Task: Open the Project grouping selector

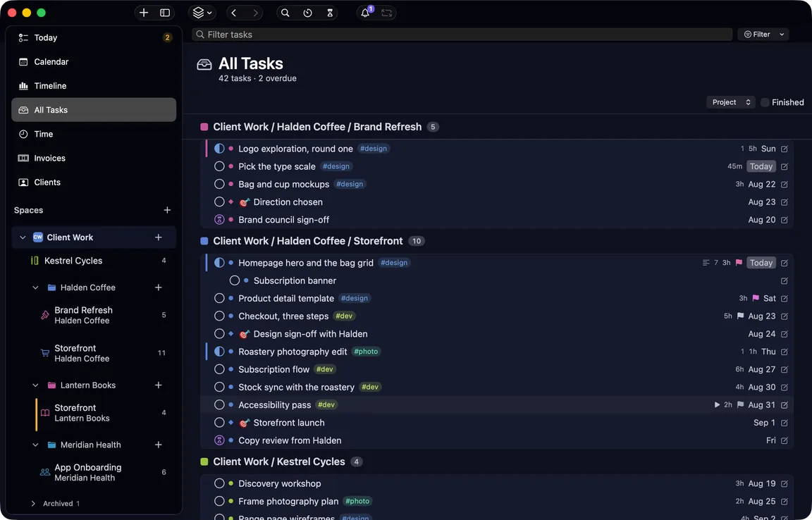Action: [x=731, y=102]
